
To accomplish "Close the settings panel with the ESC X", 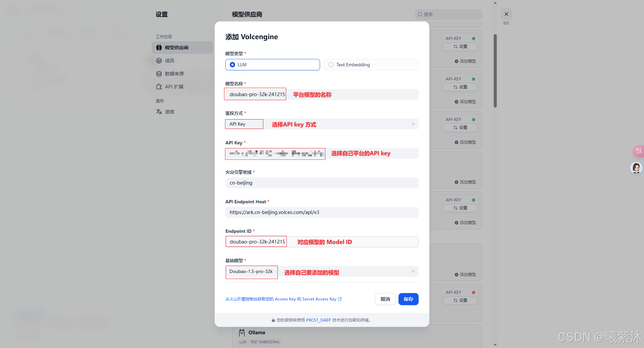I will (x=506, y=14).
